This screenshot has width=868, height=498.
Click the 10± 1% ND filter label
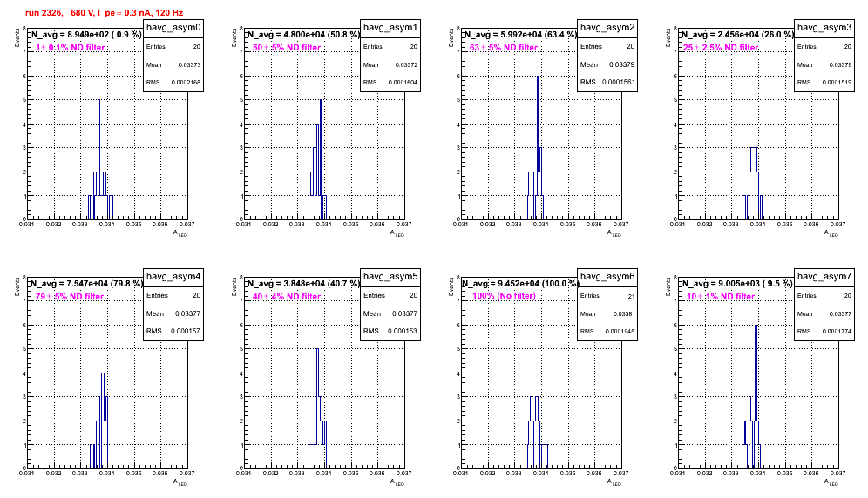pos(721,297)
